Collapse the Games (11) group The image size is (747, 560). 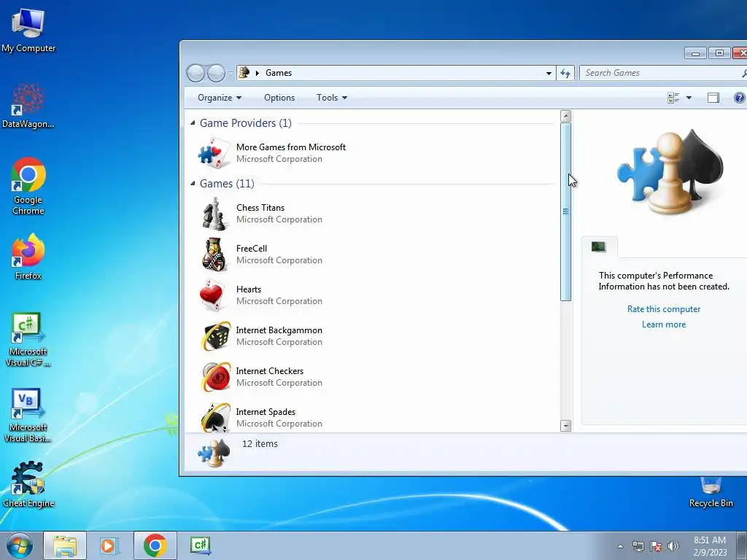[193, 183]
